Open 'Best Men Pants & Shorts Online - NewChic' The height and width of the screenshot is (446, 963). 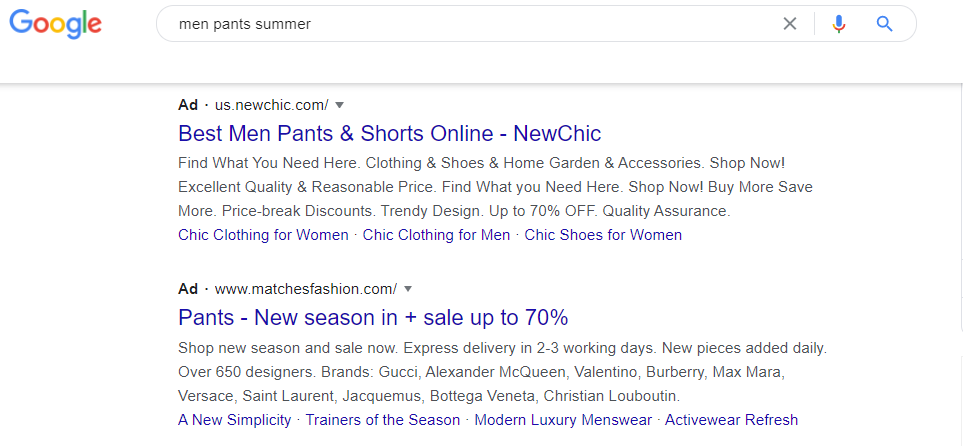(389, 133)
